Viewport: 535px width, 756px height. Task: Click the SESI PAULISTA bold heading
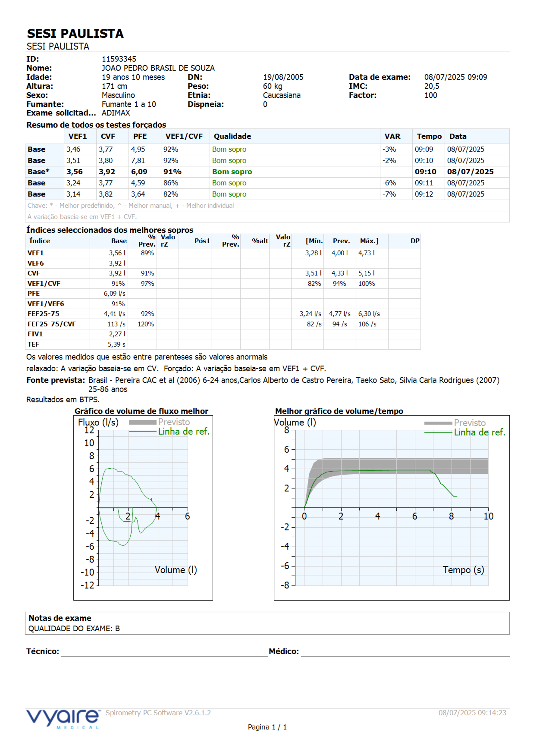[x=75, y=34]
